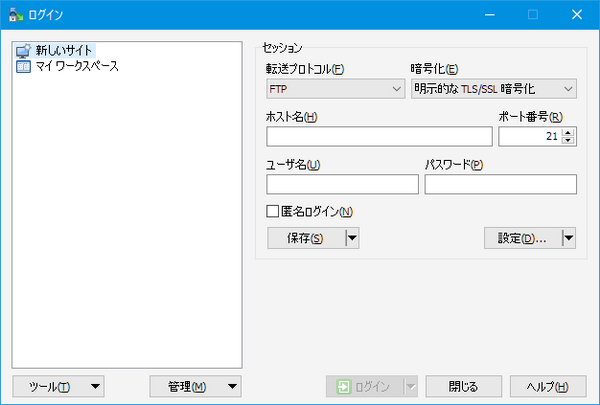Expand the 保存 button dropdown arrow

pyautogui.click(x=352, y=238)
